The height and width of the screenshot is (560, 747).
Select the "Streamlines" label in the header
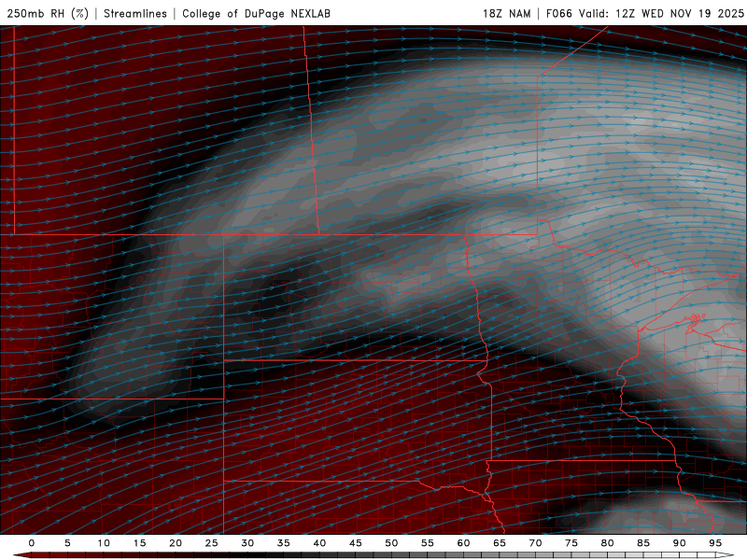[x=135, y=13]
